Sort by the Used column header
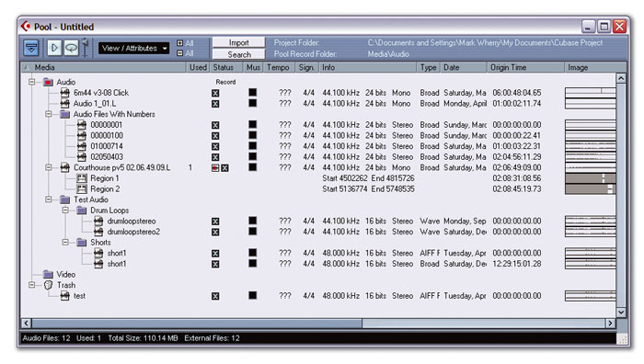 [x=198, y=67]
